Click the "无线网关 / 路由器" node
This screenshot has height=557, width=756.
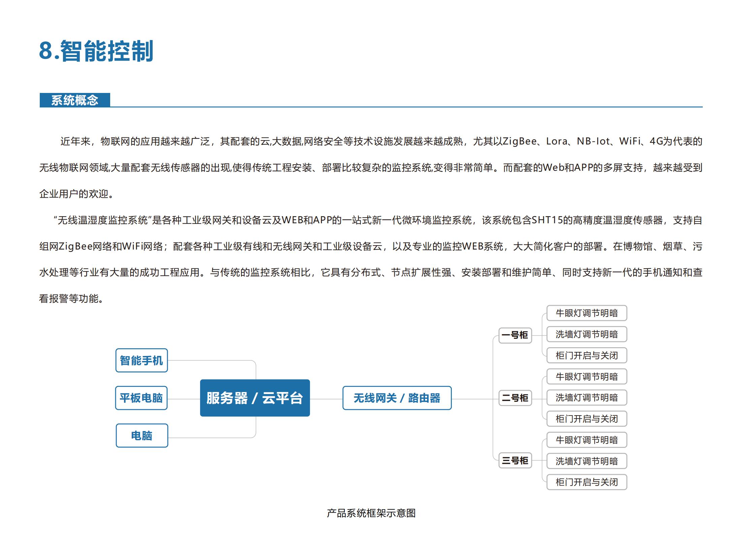tap(397, 398)
